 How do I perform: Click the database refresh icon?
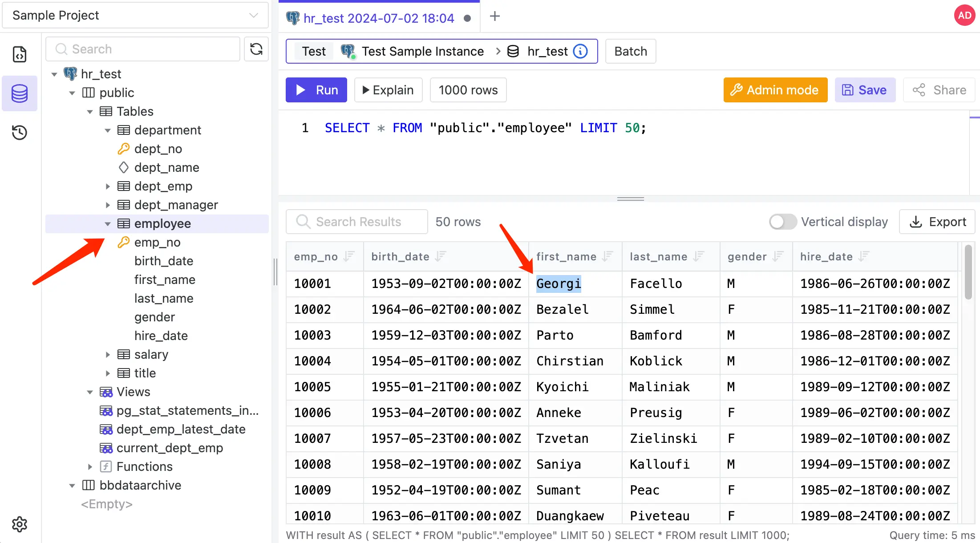(256, 49)
